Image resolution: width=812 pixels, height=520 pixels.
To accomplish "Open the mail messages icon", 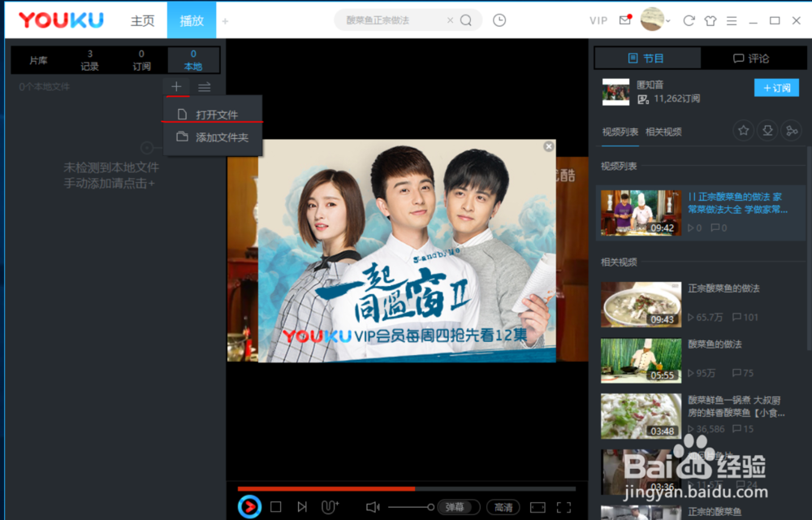I will pyautogui.click(x=625, y=20).
